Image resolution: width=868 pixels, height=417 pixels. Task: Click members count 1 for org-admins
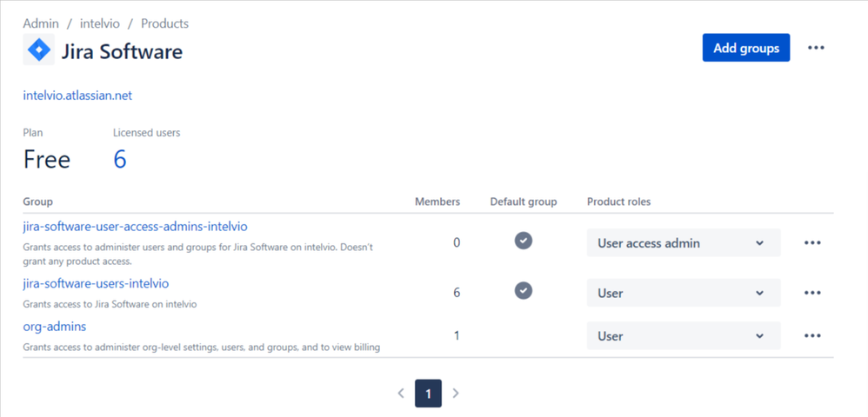pos(457,335)
